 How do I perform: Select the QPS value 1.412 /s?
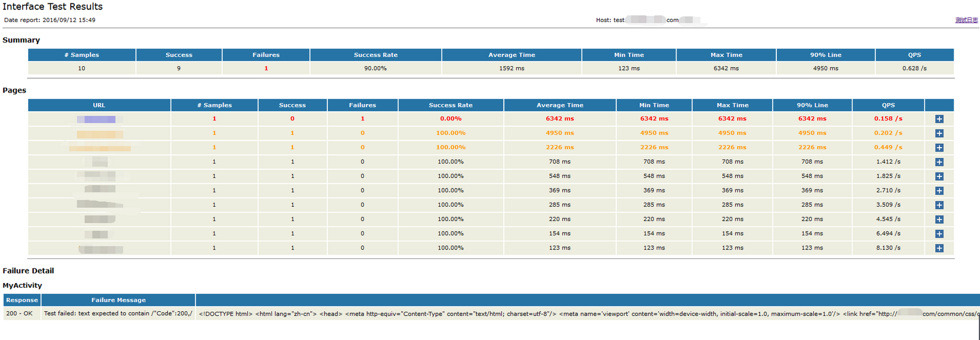coord(888,161)
